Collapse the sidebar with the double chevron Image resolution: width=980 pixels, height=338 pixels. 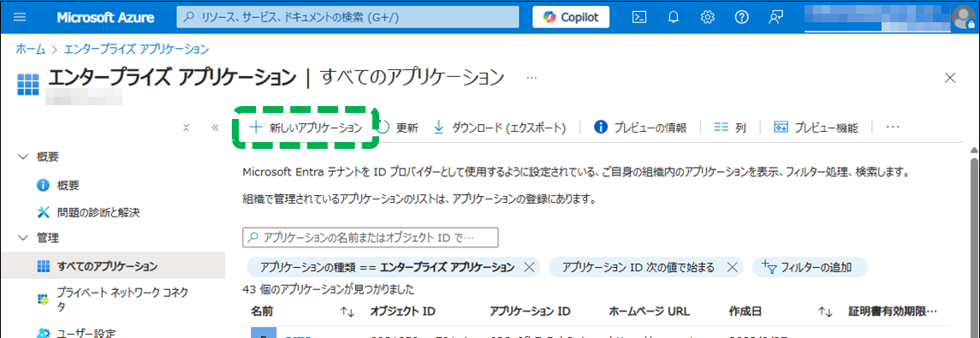point(215,127)
